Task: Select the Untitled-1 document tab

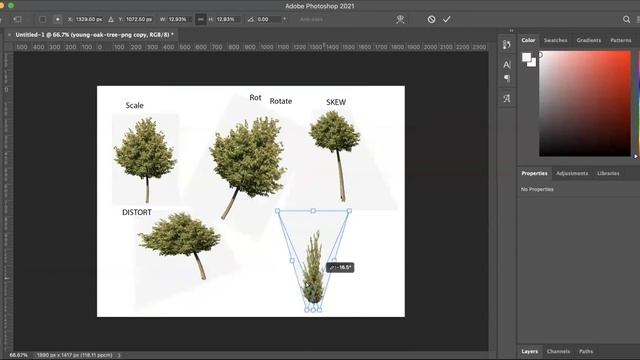Action: coord(94,35)
